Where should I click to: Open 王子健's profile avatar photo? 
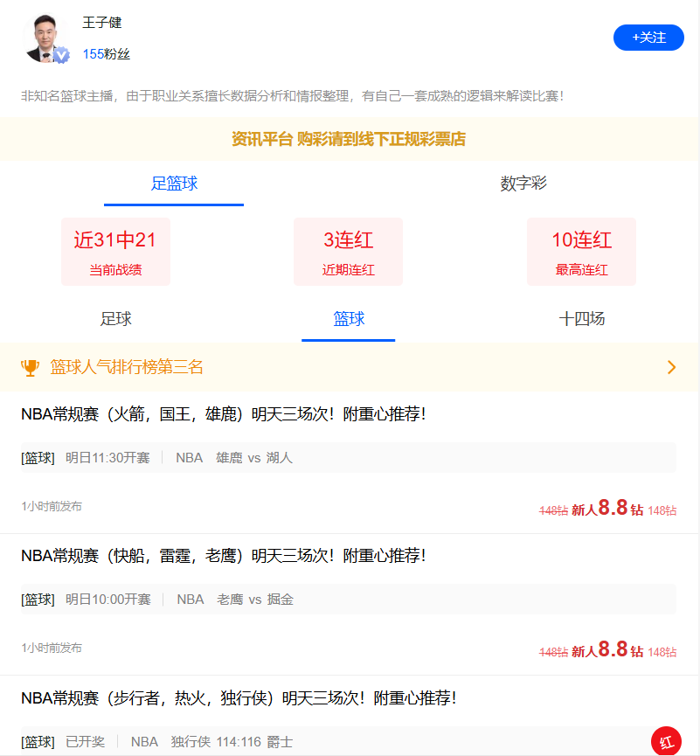pos(44,37)
